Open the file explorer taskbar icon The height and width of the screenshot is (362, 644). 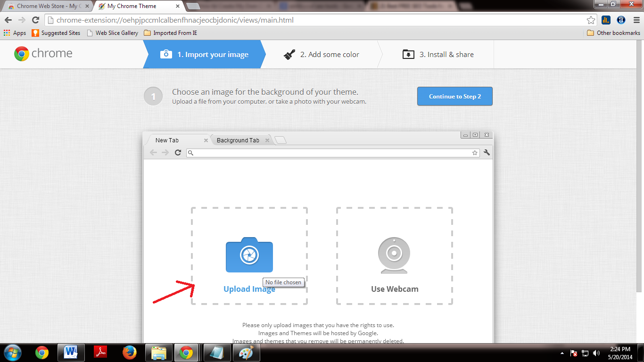tap(159, 353)
